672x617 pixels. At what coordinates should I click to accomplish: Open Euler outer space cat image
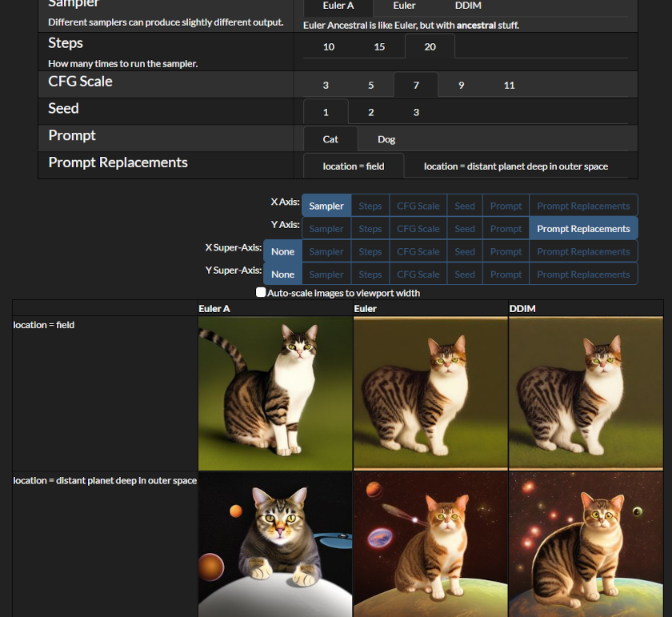[x=430, y=544]
